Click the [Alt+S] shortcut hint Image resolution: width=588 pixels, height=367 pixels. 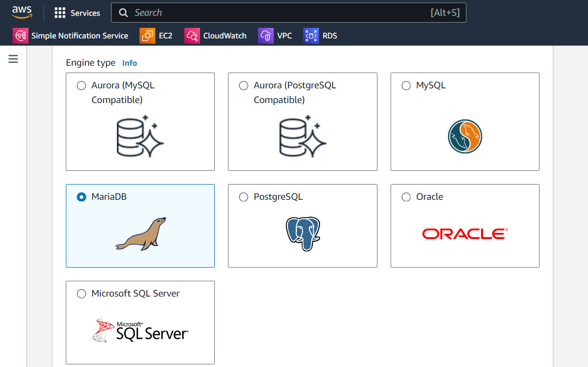tap(445, 13)
